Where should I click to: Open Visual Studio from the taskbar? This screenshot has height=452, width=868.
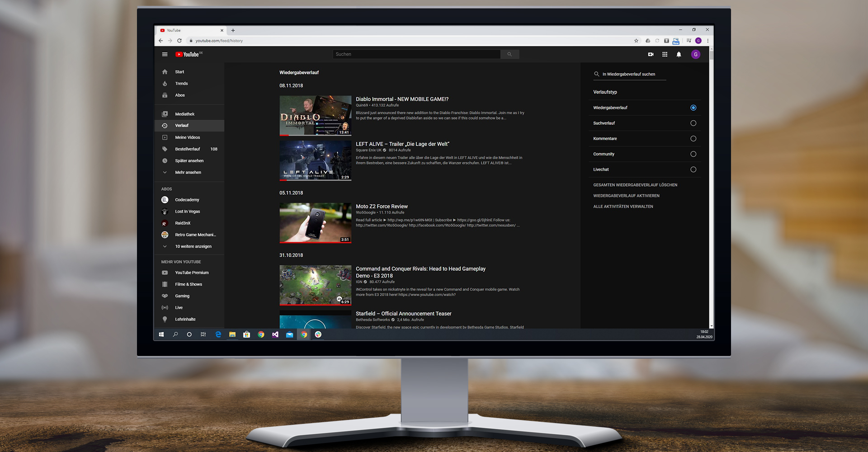[x=275, y=334]
